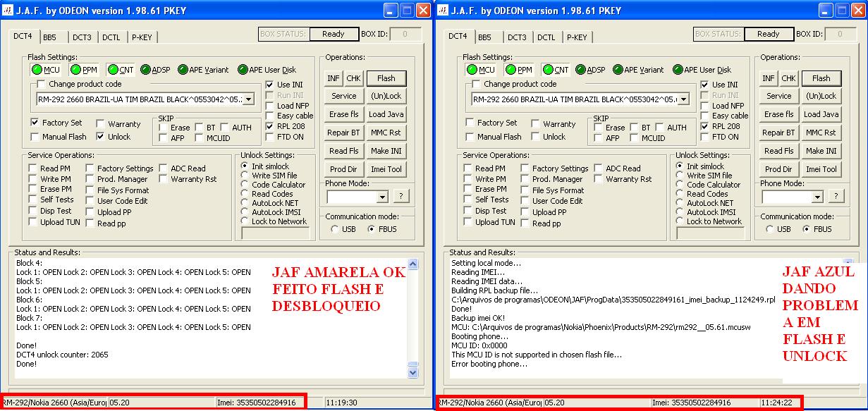Enable File Sys Format, right JAF window
The width and height of the screenshot is (868, 411).
pos(525,190)
